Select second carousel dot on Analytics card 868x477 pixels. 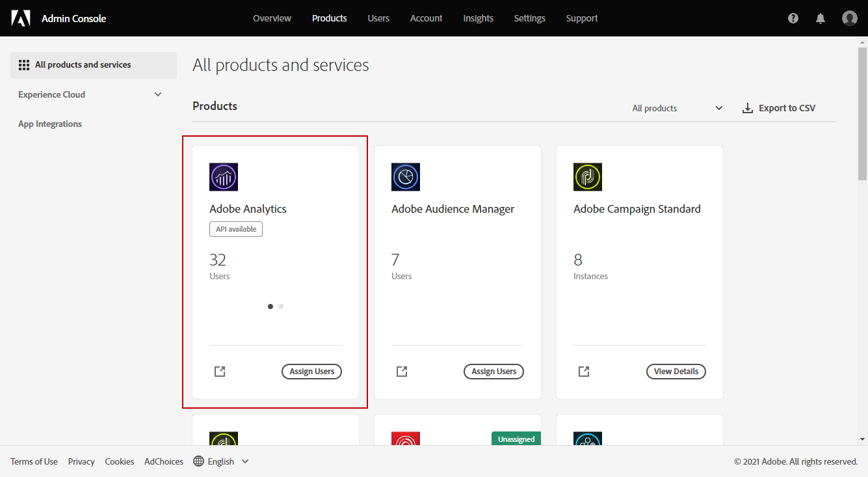pyautogui.click(x=281, y=307)
